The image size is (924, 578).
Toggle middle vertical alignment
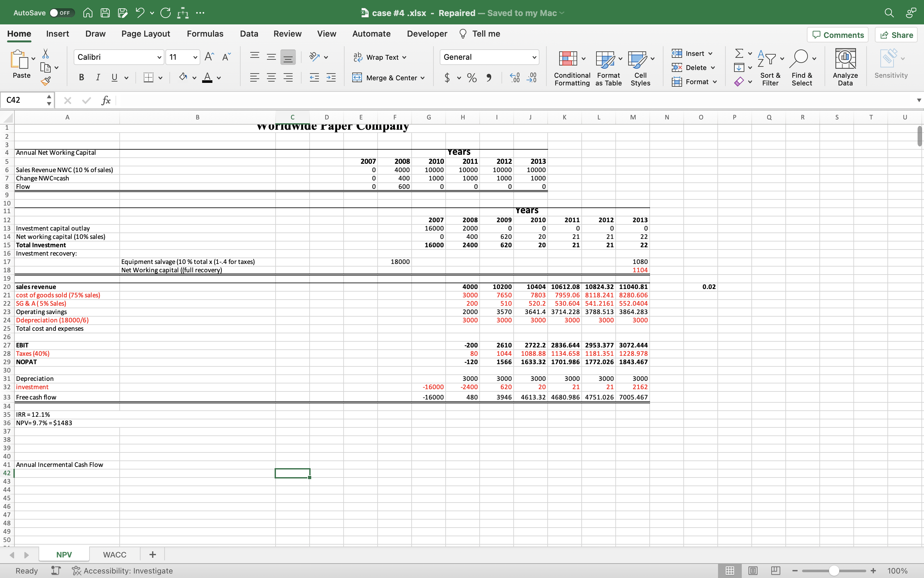271,57
